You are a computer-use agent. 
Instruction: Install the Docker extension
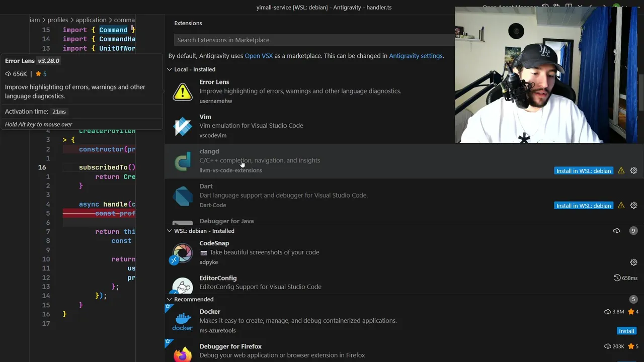(x=626, y=331)
